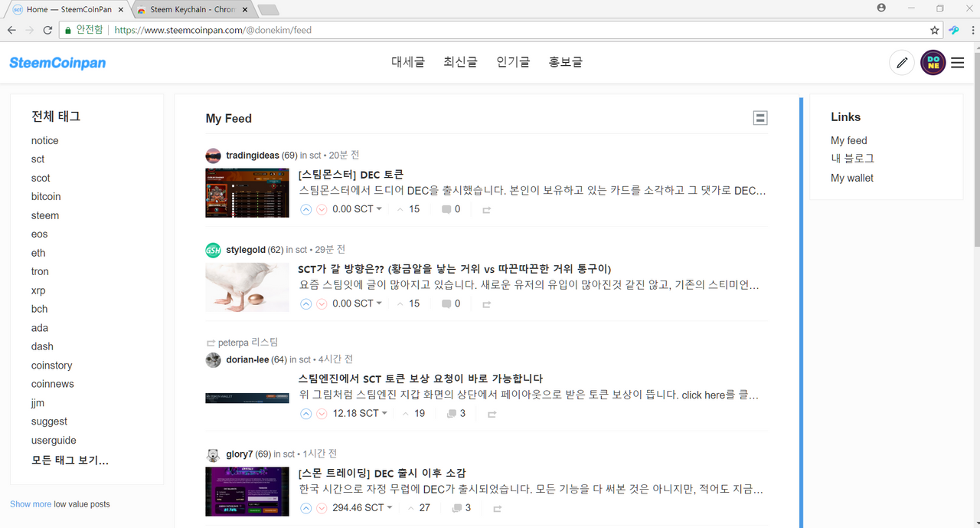Reload the page in Chrome
Screen dimensions: 980x528
point(47,31)
